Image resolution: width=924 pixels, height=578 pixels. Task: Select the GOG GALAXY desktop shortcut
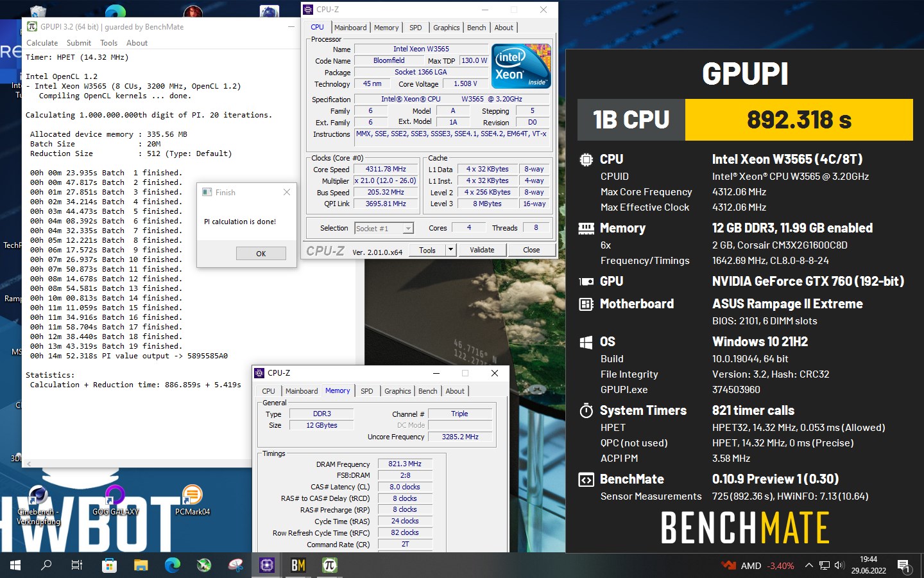click(x=115, y=501)
